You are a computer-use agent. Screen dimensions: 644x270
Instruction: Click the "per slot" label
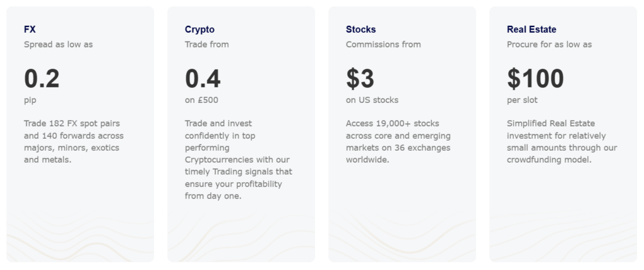[522, 100]
